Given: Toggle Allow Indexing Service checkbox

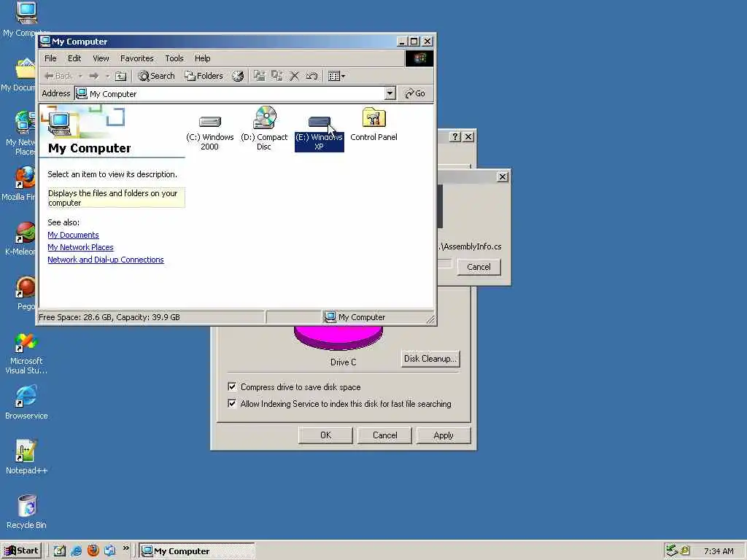Looking at the screenshot, I should click(x=232, y=403).
